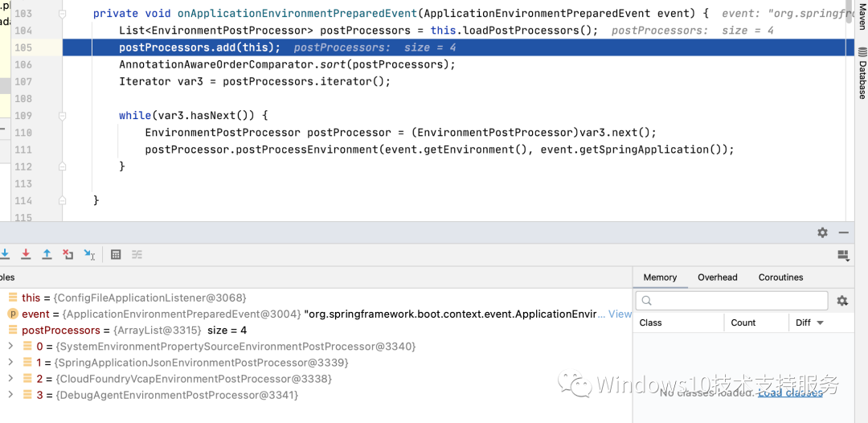Click the inline 'size = 4' hint on line 104
Image resolution: width=868 pixels, height=423 pixels.
[748, 31]
